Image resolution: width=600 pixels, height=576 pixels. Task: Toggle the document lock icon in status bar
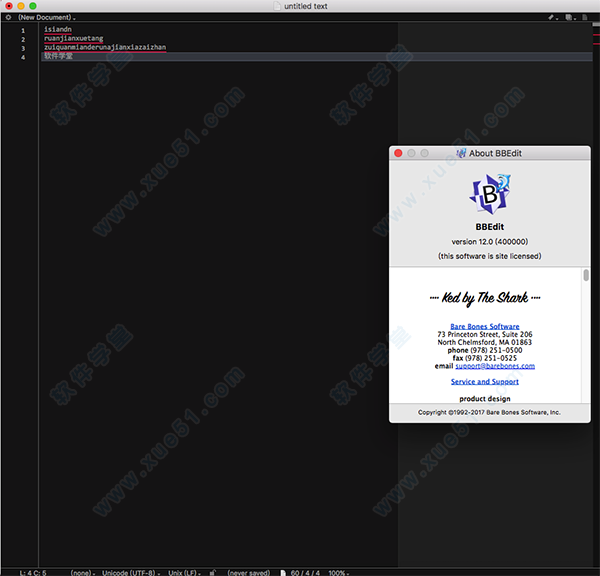[212, 573]
